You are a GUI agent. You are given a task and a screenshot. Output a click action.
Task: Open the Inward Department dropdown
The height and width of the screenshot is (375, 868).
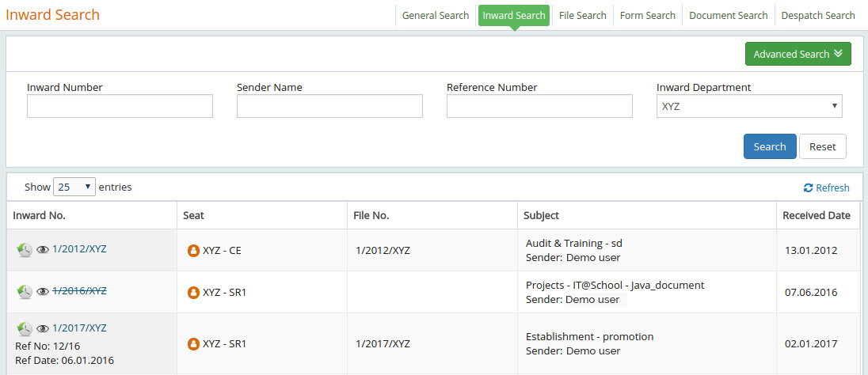(x=748, y=106)
